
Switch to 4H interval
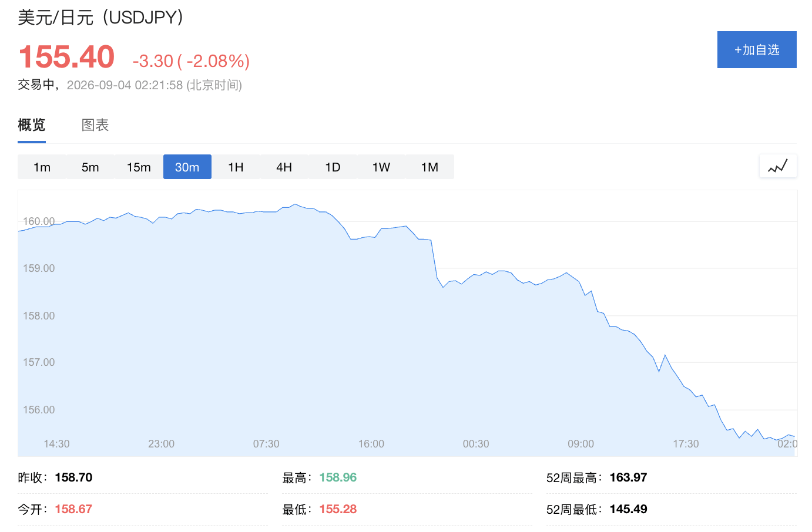(284, 167)
